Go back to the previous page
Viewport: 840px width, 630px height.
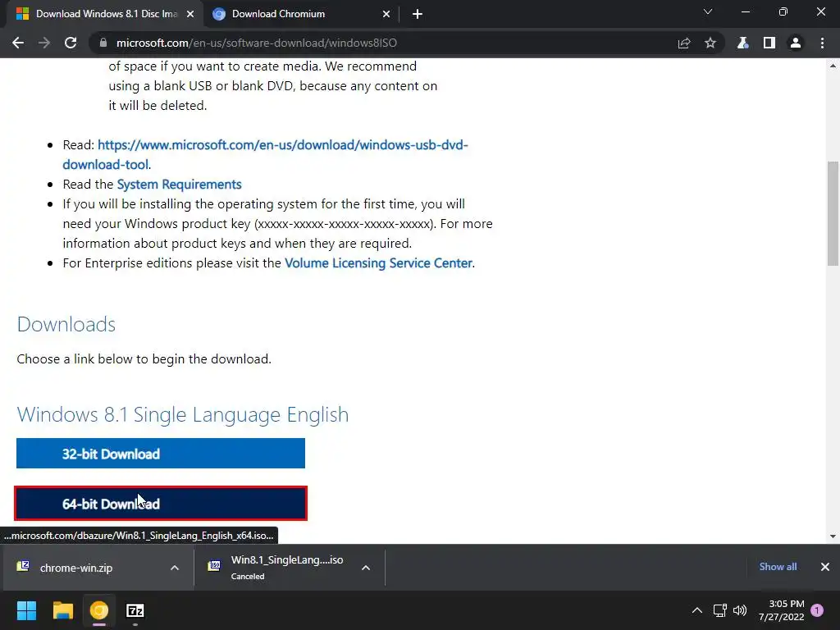pyautogui.click(x=18, y=43)
